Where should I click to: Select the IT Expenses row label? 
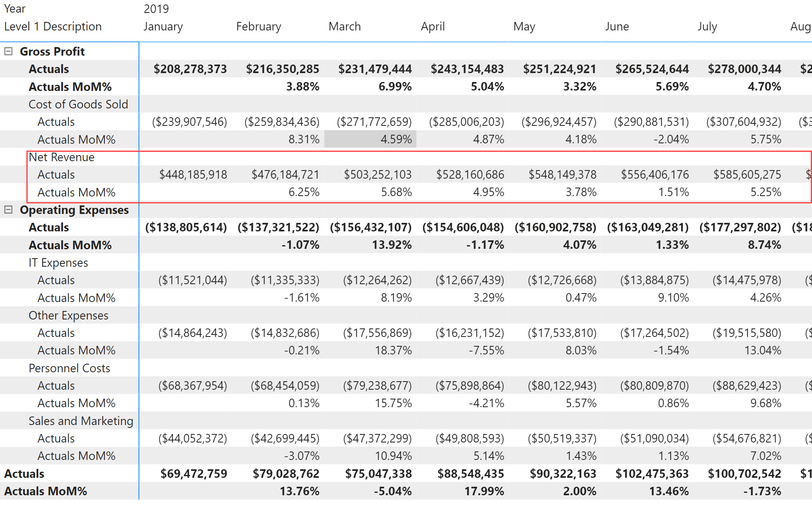point(58,262)
